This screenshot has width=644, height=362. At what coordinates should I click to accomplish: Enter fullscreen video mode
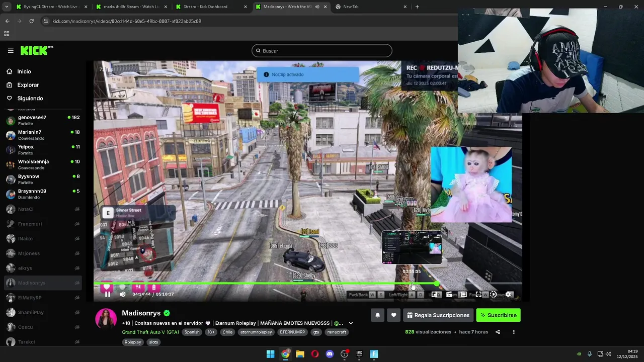(478, 295)
